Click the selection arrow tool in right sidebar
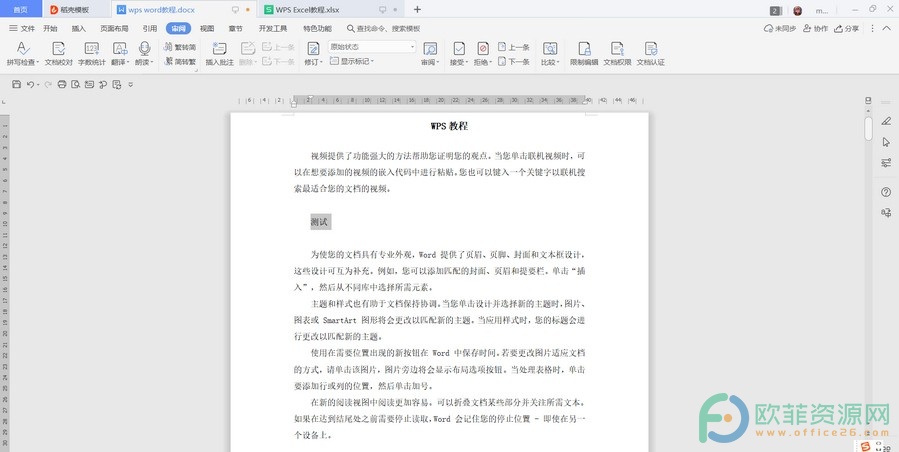This screenshot has height=452, width=899. pos(886,142)
